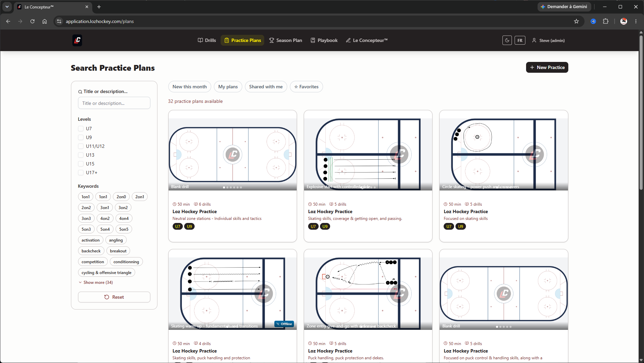Open the Playbook section

pos(324,40)
